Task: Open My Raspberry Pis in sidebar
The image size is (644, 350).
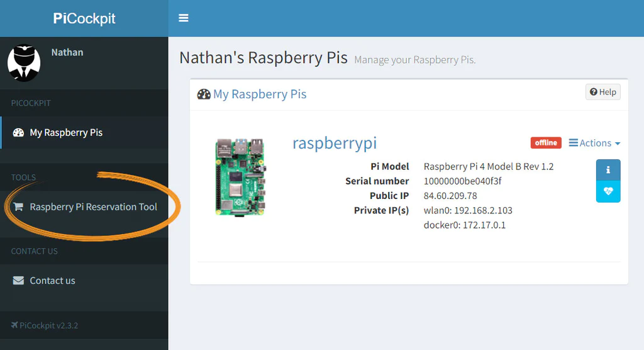Action: point(84,132)
